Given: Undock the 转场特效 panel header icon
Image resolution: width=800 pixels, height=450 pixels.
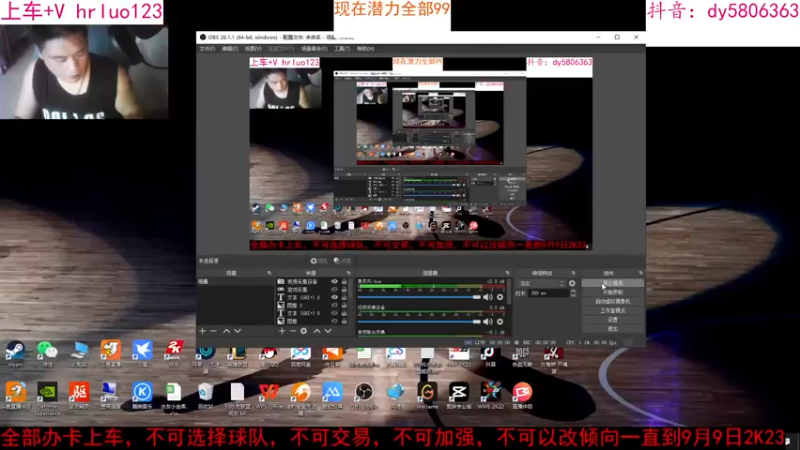Looking at the screenshot, I should (x=573, y=273).
